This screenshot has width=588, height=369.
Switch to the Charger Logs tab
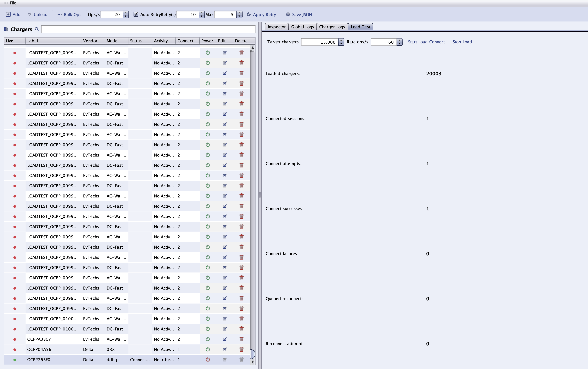pyautogui.click(x=332, y=27)
